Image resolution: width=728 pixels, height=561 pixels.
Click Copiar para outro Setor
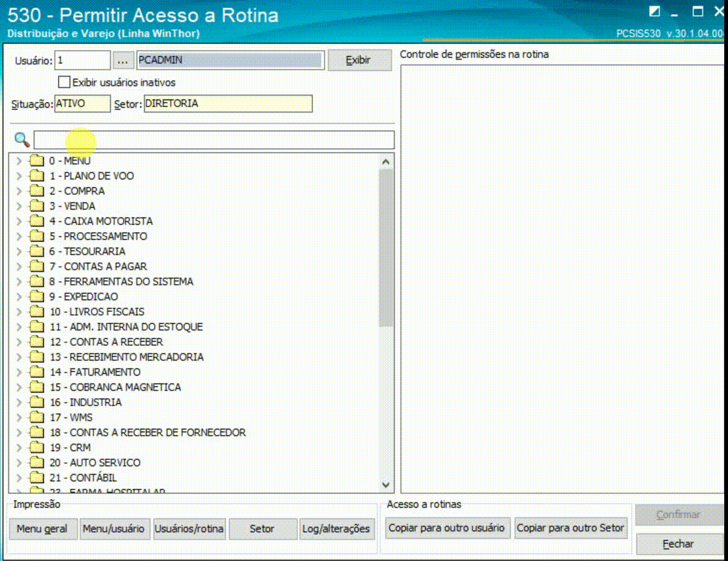point(570,528)
